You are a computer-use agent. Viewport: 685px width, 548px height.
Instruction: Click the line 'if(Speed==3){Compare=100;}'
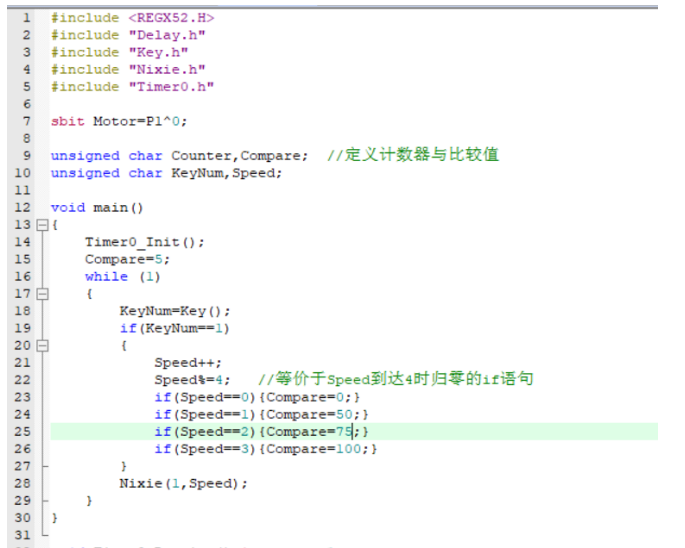(x=266, y=449)
